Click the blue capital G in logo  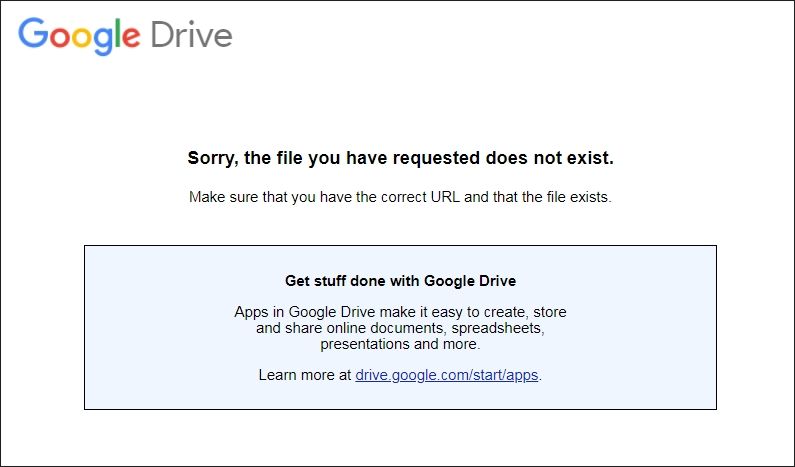(33, 33)
